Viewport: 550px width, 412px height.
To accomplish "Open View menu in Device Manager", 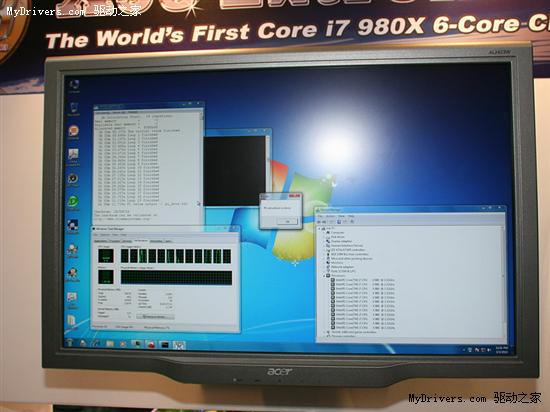I will pyautogui.click(x=341, y=216).
